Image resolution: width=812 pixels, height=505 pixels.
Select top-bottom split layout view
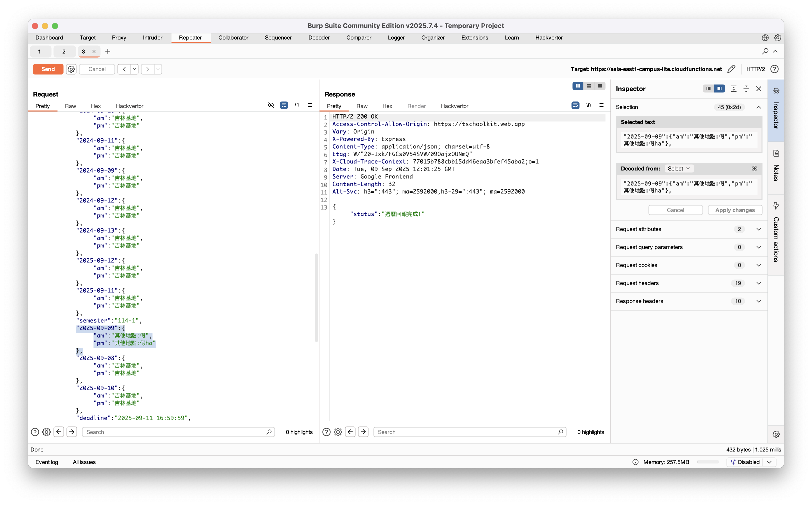pyautogui.click(x=589, y=86)
